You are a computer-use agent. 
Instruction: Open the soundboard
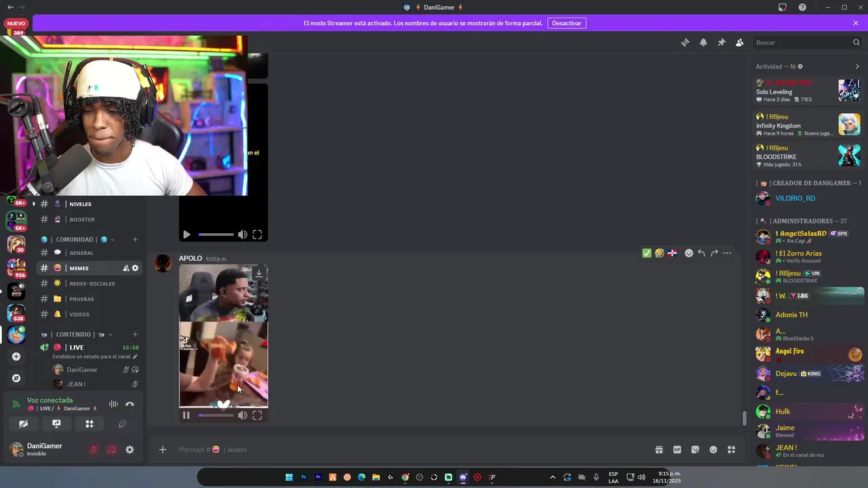pyautogui.click(x=122, y=424)
